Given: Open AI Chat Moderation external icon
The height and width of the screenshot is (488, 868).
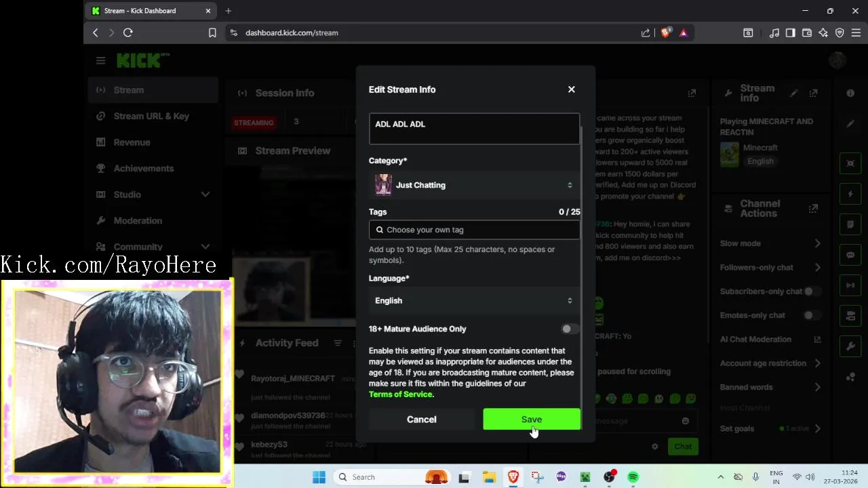Looking at the screenshot, I should click(x=817, y=340).
